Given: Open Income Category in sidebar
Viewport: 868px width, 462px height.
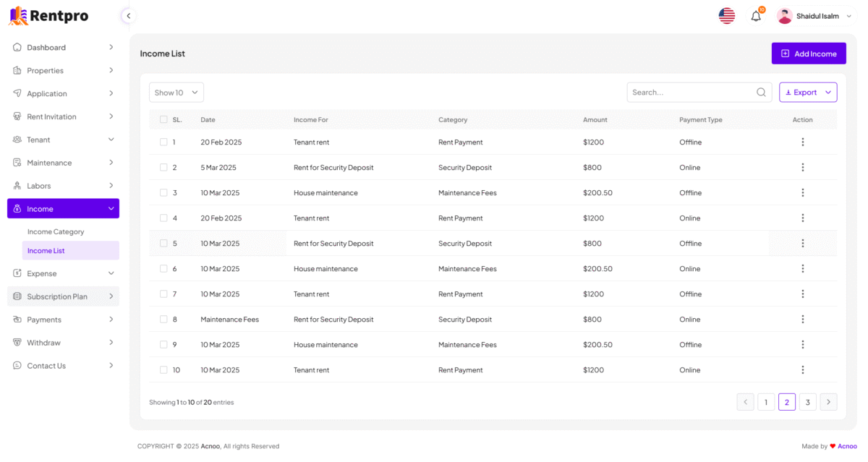Looking at the screenshot, I should click(x=56, y=232).
